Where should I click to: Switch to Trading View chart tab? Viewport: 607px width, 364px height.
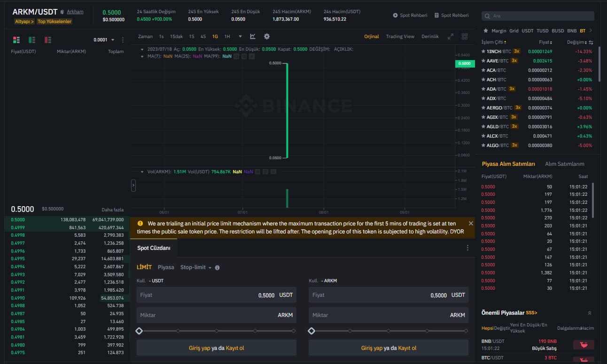400,37
